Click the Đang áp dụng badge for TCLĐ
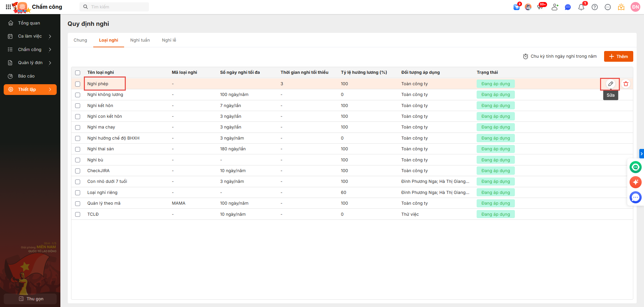The width and height of the screenshot is (644, 307). coord(495,214)
